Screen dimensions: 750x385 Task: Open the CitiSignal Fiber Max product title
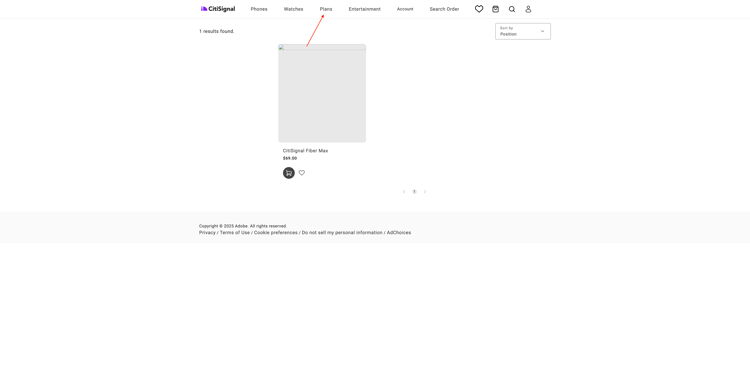click(305, 151)
